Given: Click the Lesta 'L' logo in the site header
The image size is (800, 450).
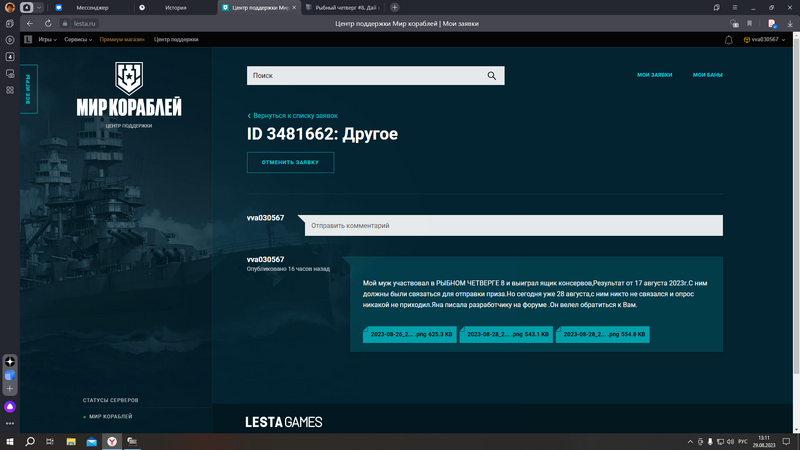Looking at the screenshot, I should (28, 39).
